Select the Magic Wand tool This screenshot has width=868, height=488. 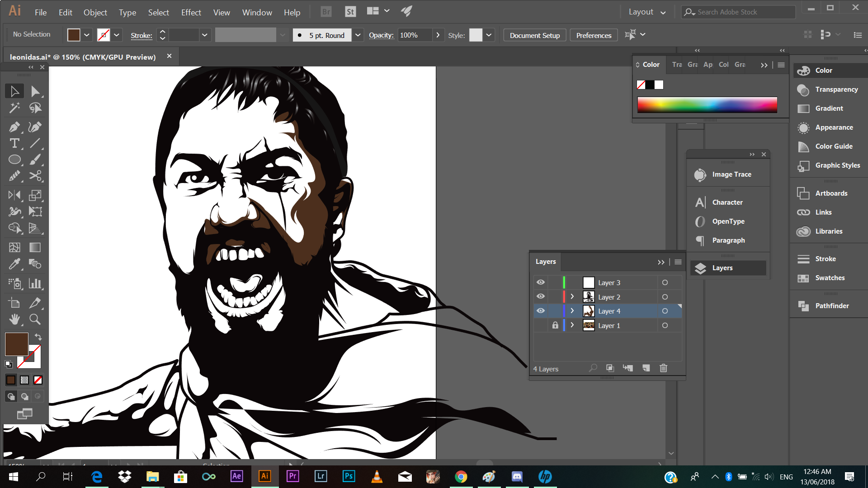(x=14, y=108)
